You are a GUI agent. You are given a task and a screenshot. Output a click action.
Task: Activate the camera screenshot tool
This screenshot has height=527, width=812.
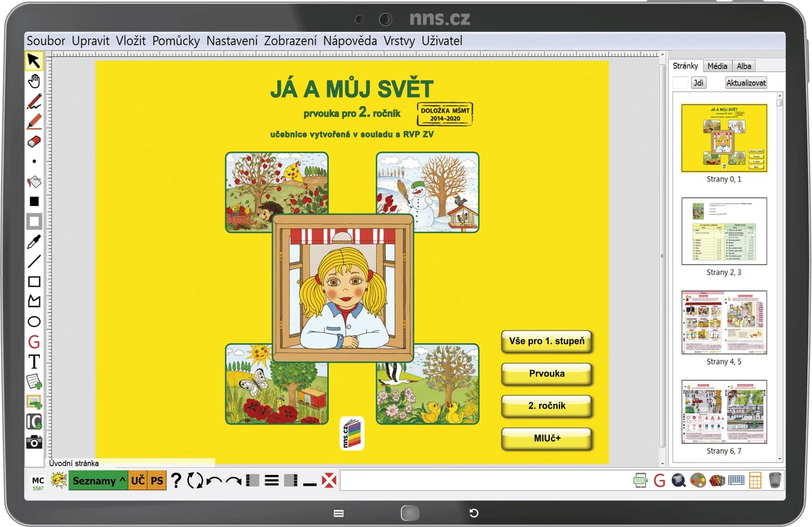coord(34,442)
